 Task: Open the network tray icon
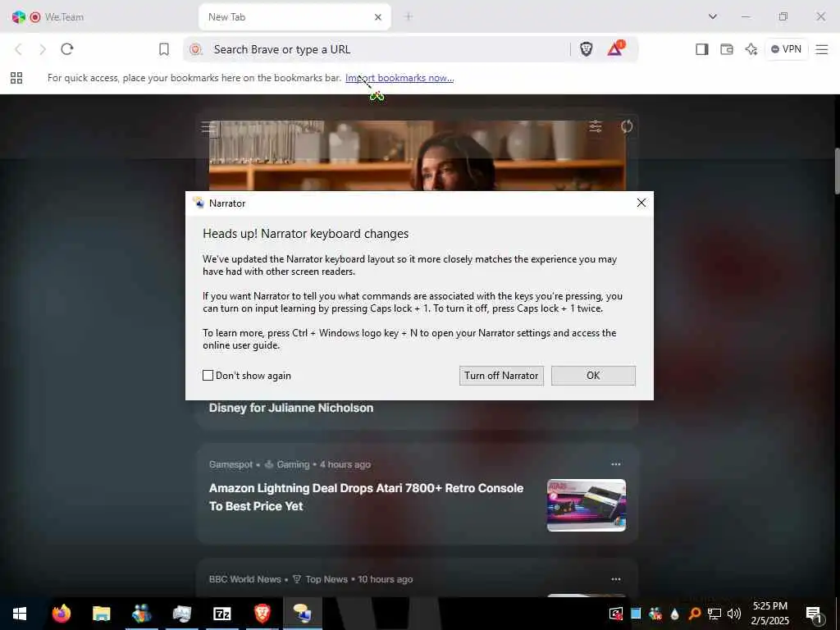coord(714,614)
